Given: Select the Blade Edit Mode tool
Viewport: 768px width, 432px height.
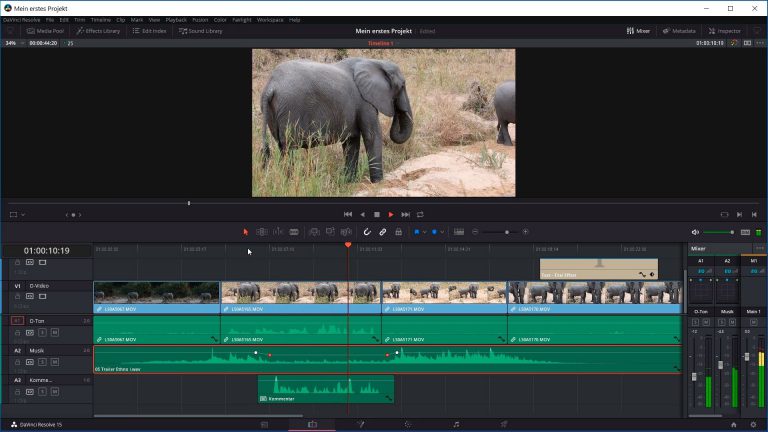Looking at the screenshot, I should [294, 232].
